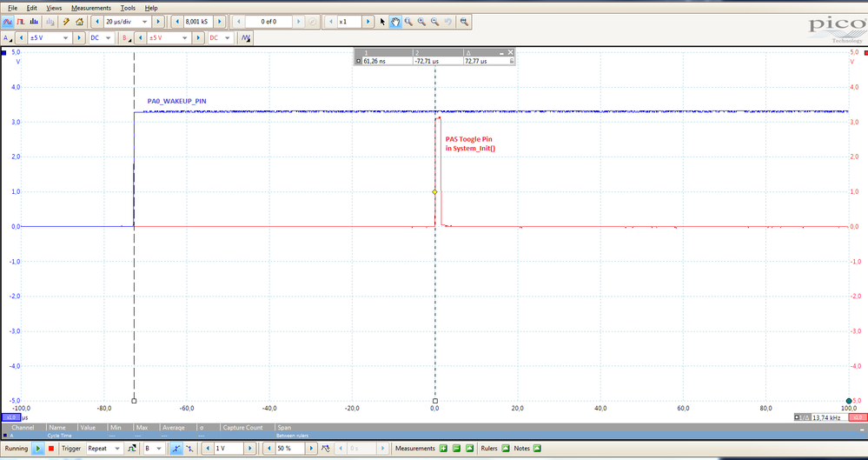868x460 pixels.
Task: Decrease Channel A voltage range
Action: [21, 37]
